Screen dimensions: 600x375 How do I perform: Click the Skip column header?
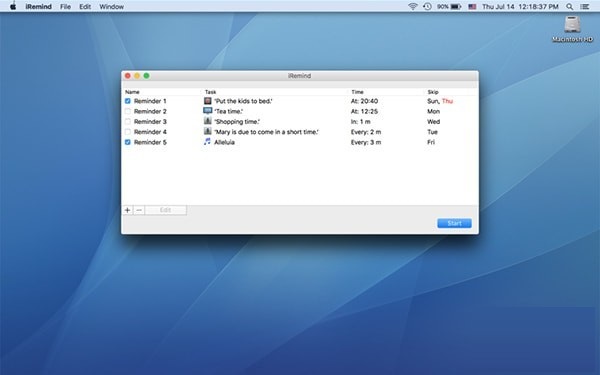click(433, 92)
